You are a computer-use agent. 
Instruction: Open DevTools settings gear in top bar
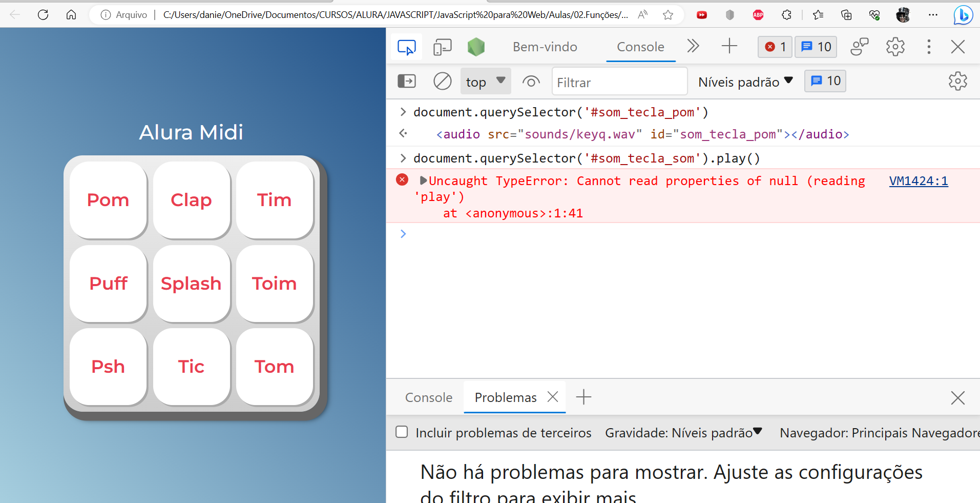click(895, 47)
